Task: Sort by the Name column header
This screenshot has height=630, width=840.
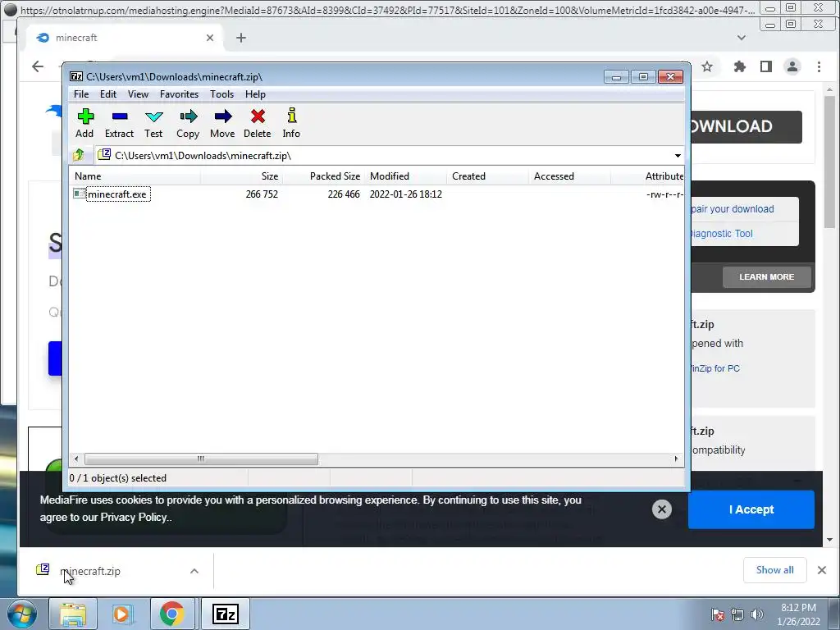Action: (135, 176)
